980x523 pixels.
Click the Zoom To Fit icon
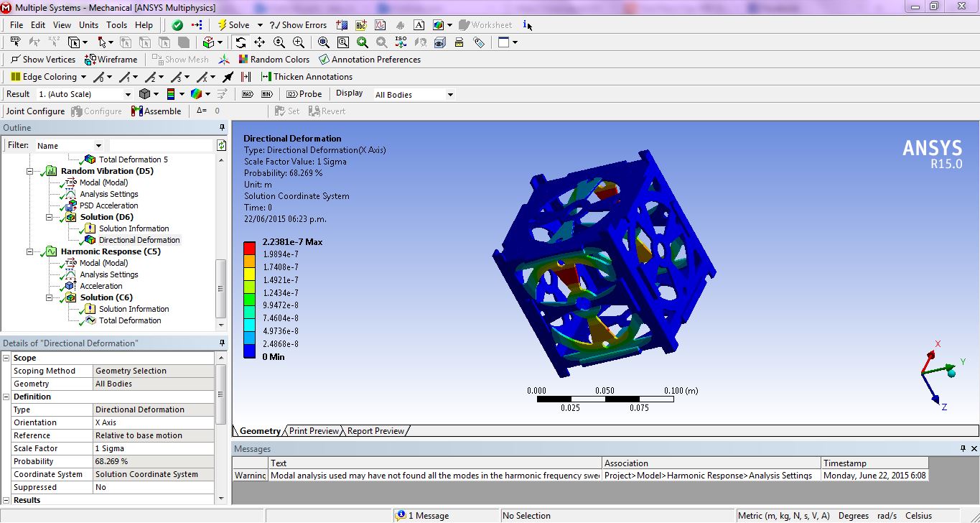[x=323, y=42]
